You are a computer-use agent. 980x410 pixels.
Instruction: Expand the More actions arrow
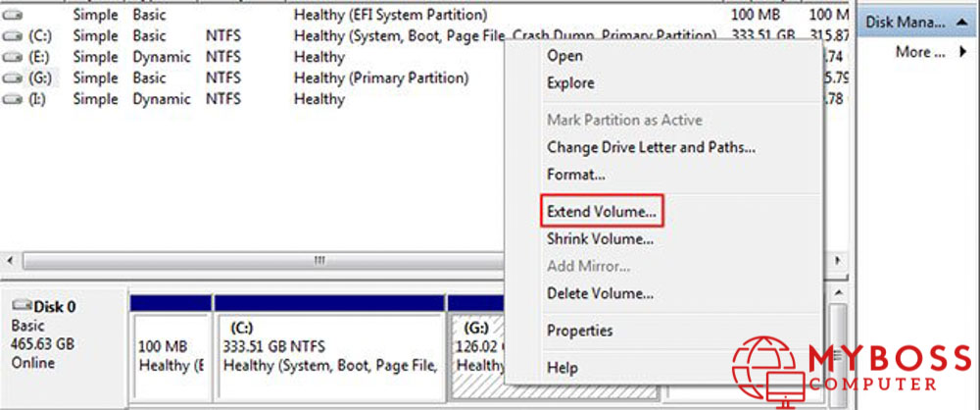click(x=962, y=52)
